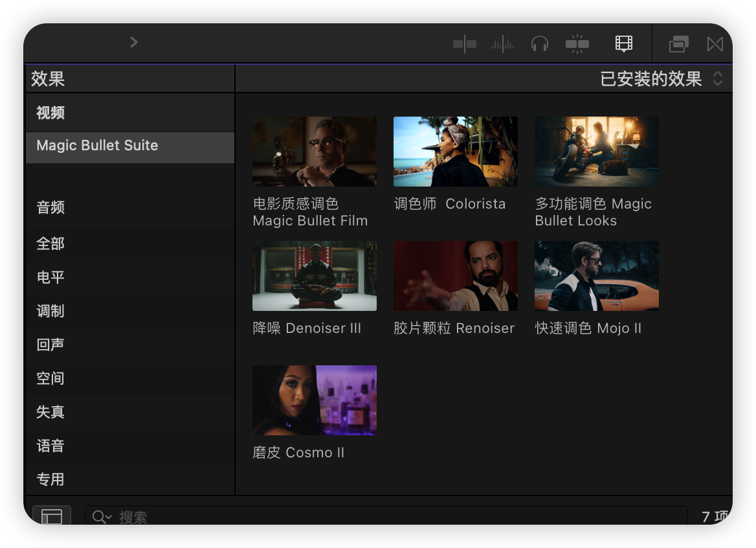
Task: Click the 降噪 Denoiser III label
Action: tap(307, 328)
